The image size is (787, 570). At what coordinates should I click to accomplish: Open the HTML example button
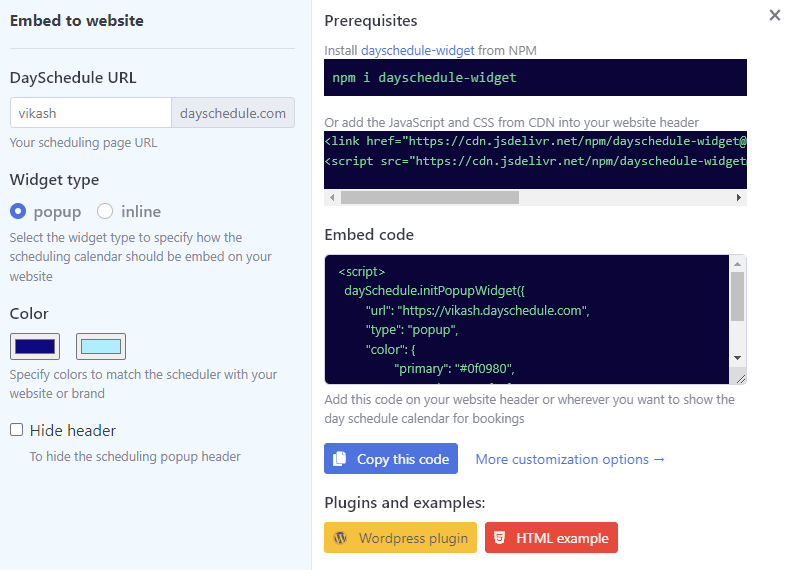[551, 538]
